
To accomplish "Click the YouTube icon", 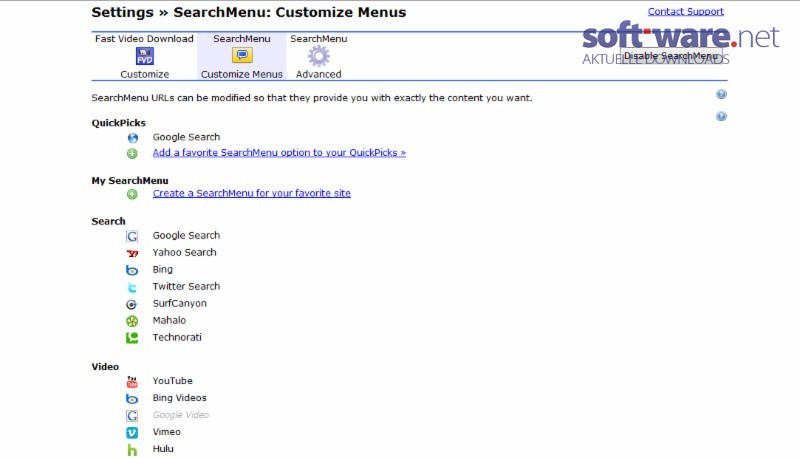I will pyautogui.click(x=132, y=381).
